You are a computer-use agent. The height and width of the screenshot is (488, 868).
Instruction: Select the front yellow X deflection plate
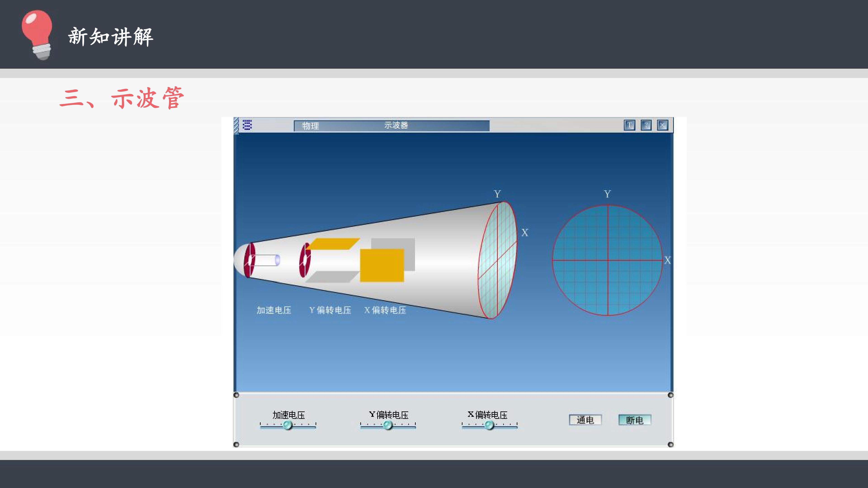pos(382,265)
